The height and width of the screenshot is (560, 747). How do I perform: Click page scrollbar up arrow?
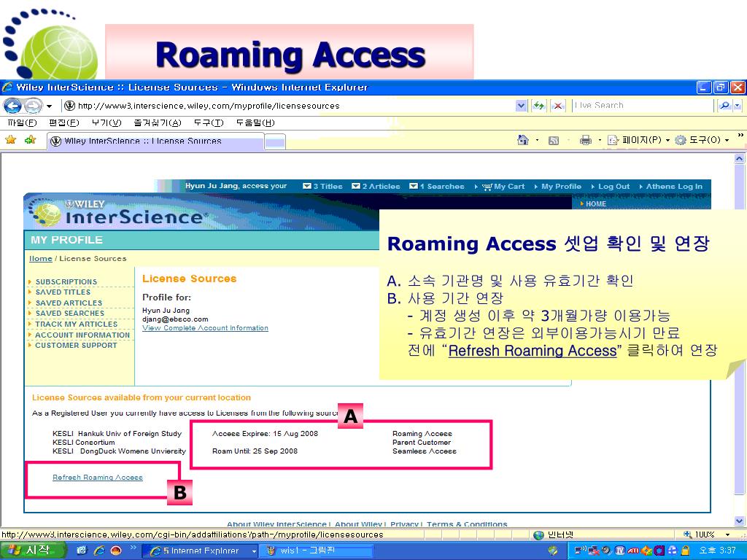coord(740,158)
